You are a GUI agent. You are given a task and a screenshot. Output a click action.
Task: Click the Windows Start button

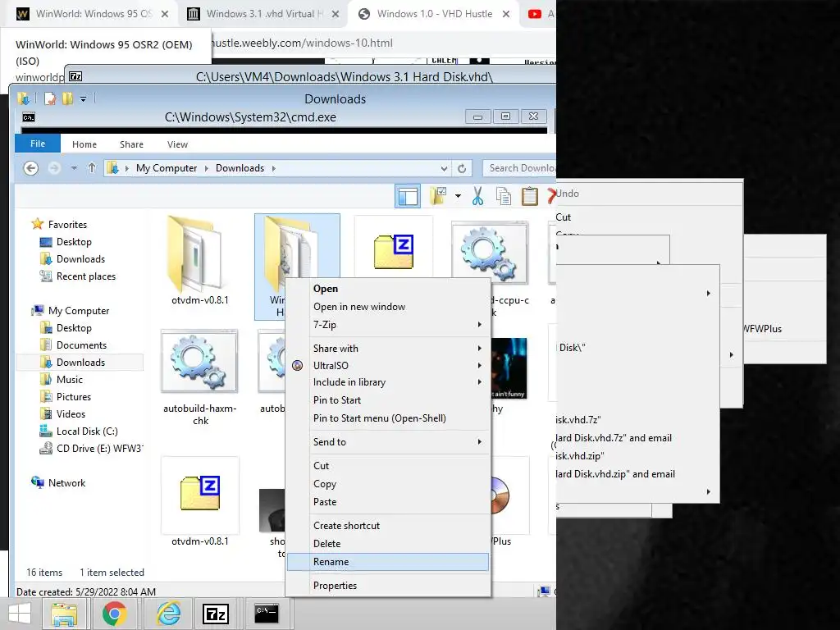pos(20,614)
